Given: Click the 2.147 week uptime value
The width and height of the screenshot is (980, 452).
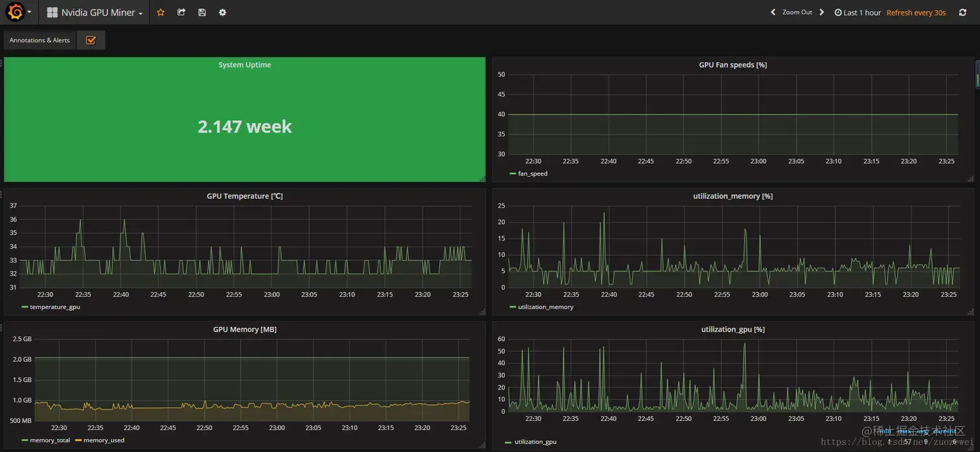Looking at the screenshot, I should [x=244, y=126].
